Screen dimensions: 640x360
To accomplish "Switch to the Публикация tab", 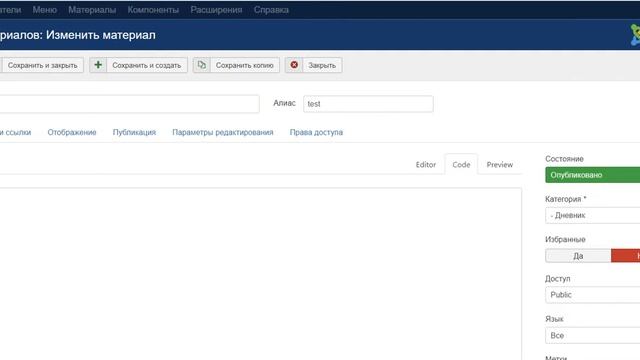I will tap(134, 132).
